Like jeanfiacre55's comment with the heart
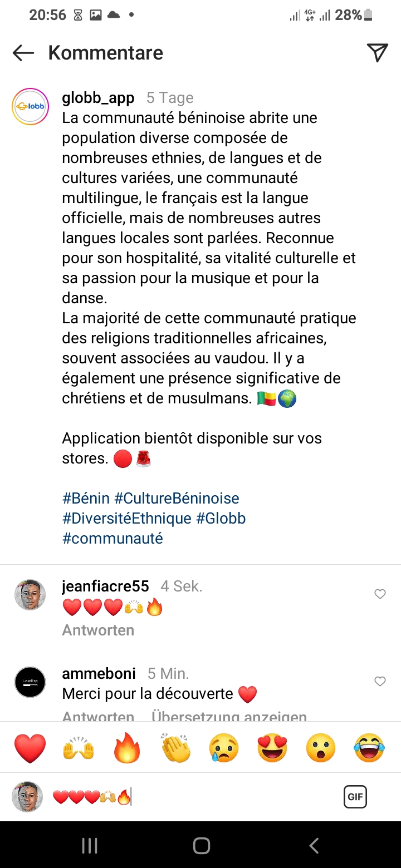The image size is (401, 868). (380, 594)
